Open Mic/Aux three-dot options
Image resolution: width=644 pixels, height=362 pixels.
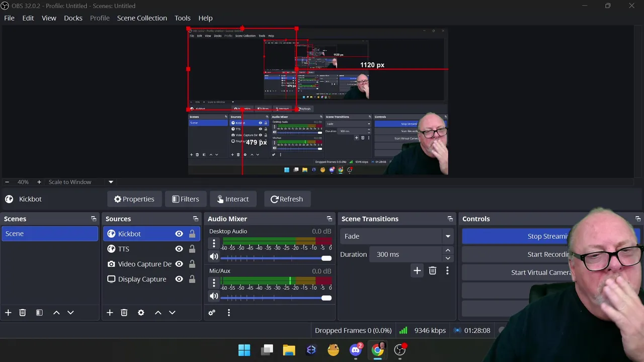[214, 284]
